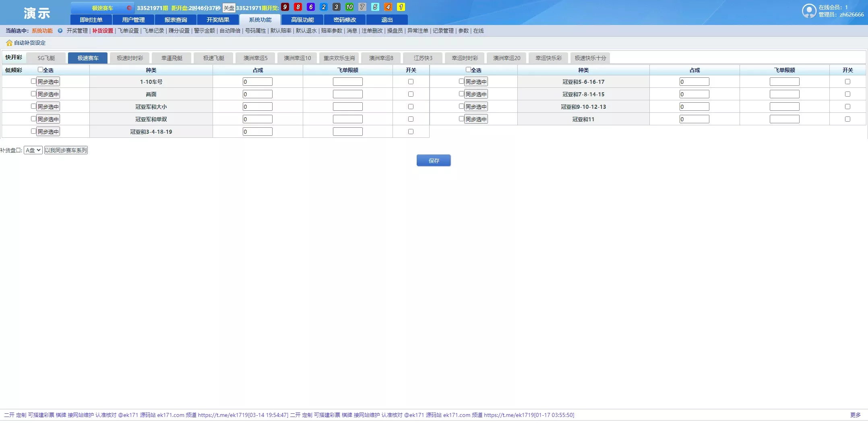Click the dark red number 9 ball
The width and height of the screenshot is (868, 423).
click(285, 7)
